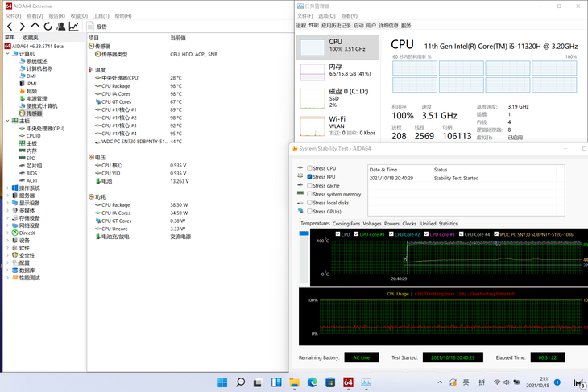Click the 项目 column header
This screenshot has height=392, width=588.
pos(93,38)
